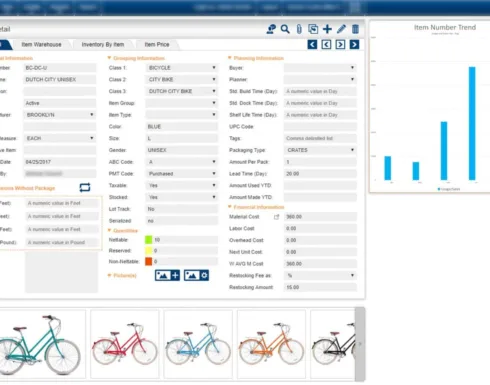Open the Taxable Yes dropdown
The width and height of the screenshot is (490, 385).
point(182,185)
